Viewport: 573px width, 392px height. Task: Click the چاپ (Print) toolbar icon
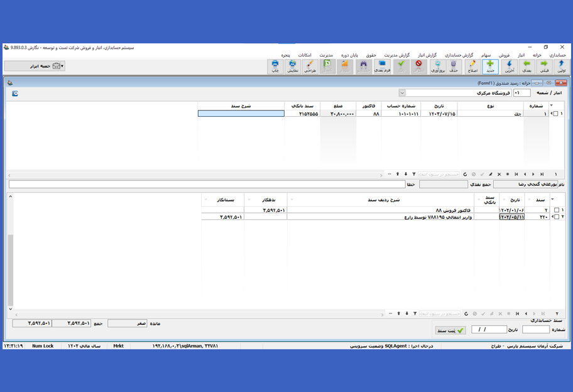(275, 67)
